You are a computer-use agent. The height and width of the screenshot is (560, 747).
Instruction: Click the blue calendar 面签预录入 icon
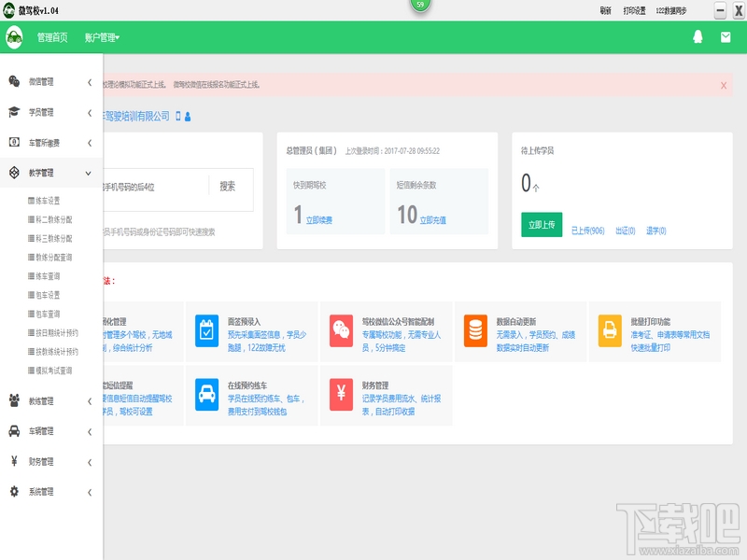206,330
